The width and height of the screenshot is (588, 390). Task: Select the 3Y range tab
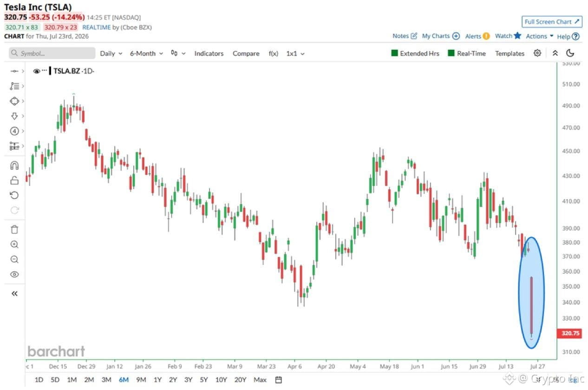click(x=188, y=380)
